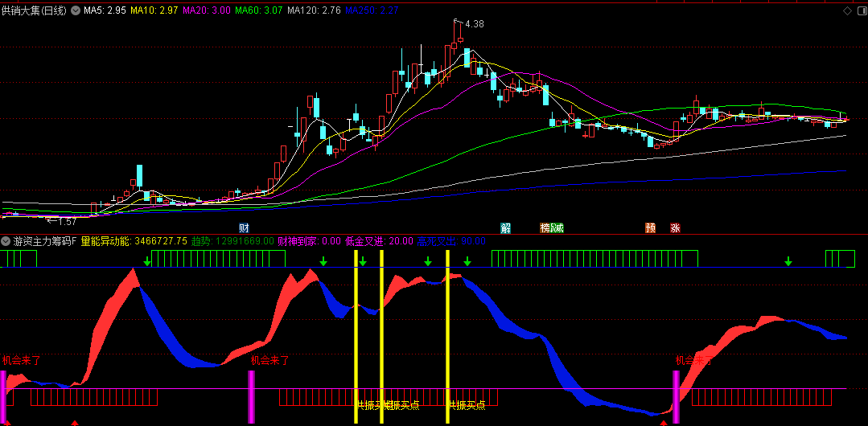Click the rightmost green down arrow signal

pos(788,261)
